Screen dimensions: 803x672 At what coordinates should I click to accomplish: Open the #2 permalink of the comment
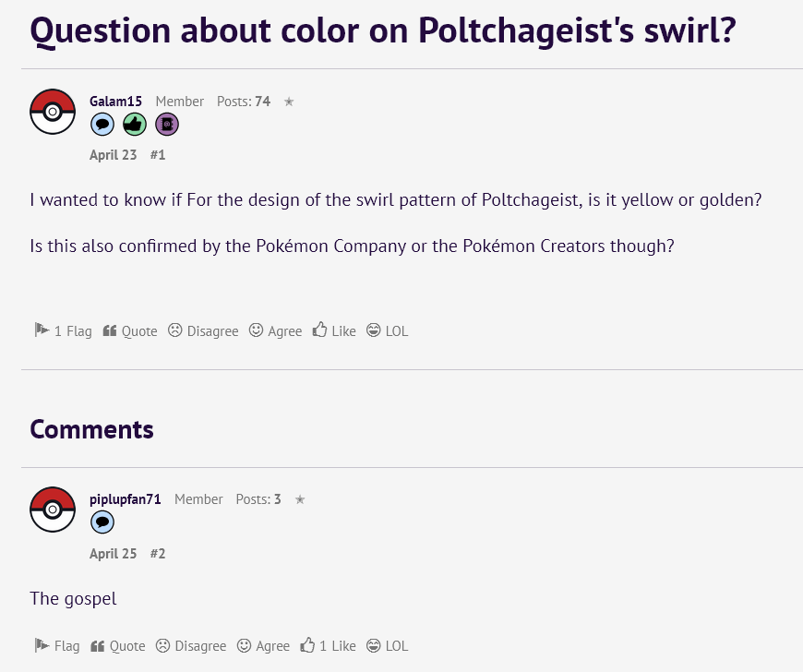(x=158, y=554)
